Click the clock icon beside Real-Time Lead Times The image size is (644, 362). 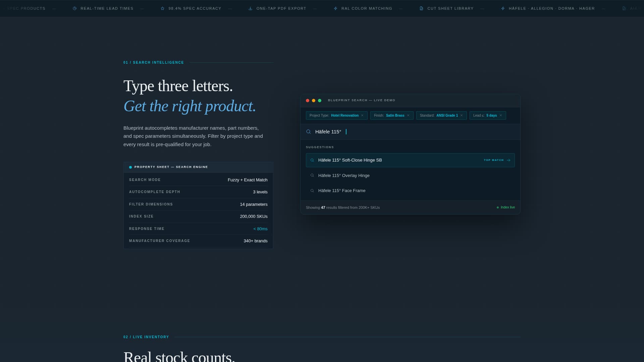click(74, 8)
